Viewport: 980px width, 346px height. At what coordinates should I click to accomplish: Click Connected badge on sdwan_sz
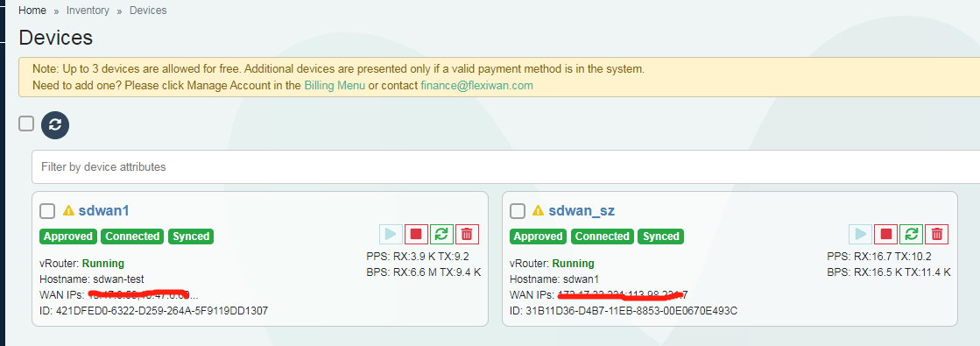point(603,237)
